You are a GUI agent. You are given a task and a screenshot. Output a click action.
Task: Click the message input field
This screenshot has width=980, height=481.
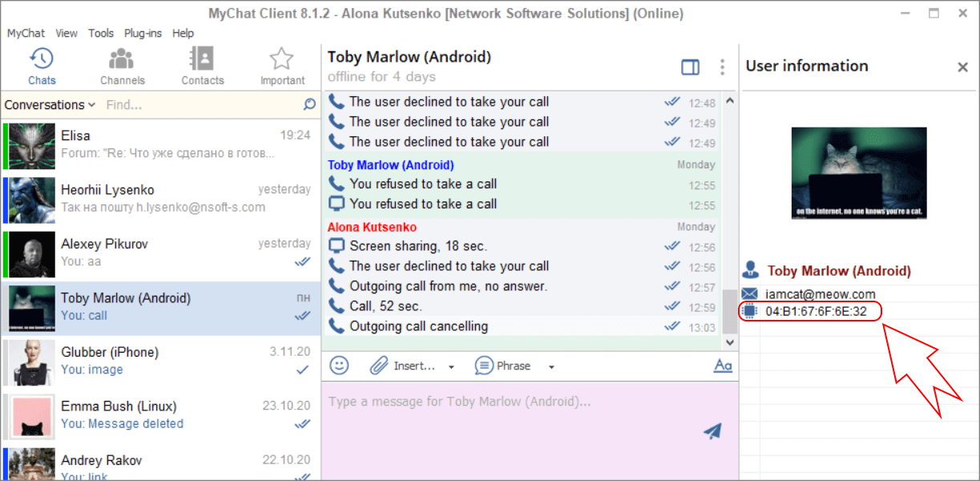[x=513, y=417]
